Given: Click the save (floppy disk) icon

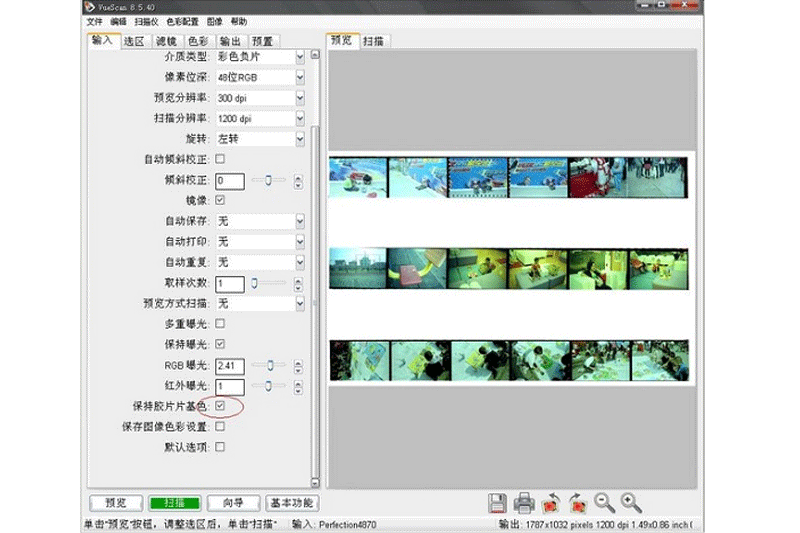Looking at the screenshot, I should point(498,503).
